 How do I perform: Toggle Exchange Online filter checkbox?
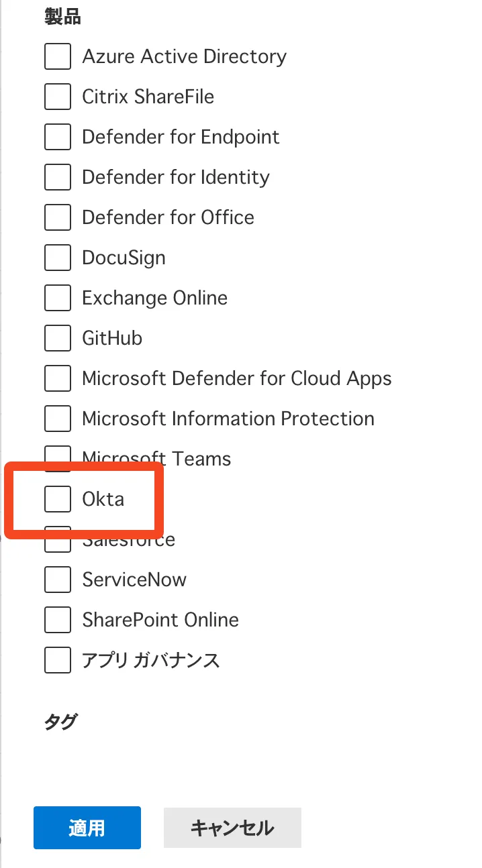58,298
